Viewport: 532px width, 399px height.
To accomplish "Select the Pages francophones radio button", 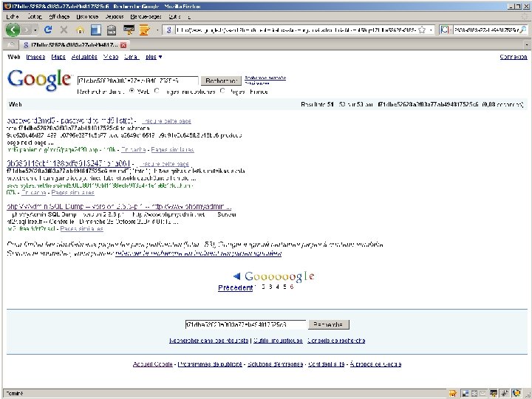I will coord(157,91).
